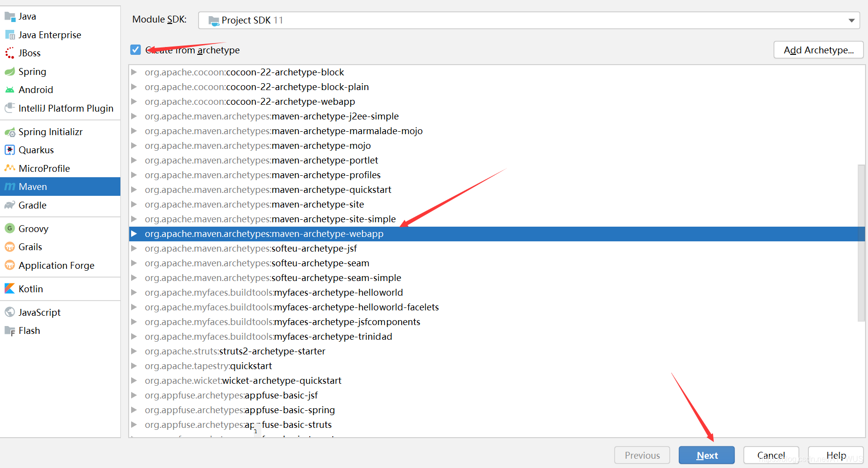Click the Grails icon
This screenshot has width=868, height=468.
point(10,247)
